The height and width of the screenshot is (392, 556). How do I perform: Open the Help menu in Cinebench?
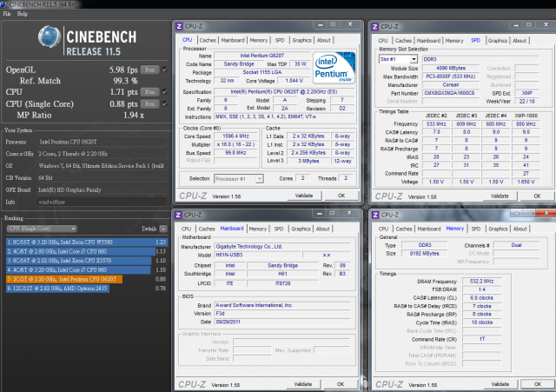23,14
